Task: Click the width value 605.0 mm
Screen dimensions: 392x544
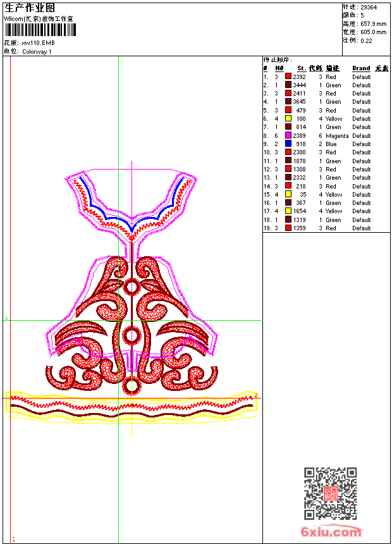Action: (373, 32)
